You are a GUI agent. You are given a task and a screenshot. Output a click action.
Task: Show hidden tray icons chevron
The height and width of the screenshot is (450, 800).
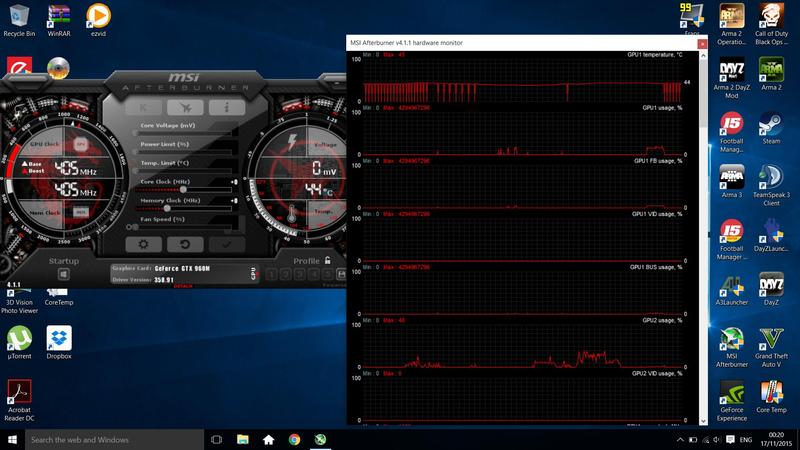(680, 439)
